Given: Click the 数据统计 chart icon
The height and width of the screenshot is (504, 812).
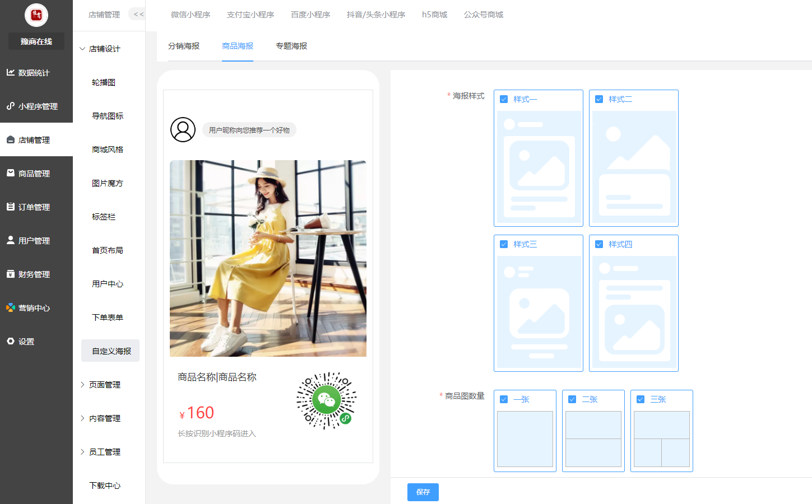Looking at the screenshot, I should pos(11,72).
